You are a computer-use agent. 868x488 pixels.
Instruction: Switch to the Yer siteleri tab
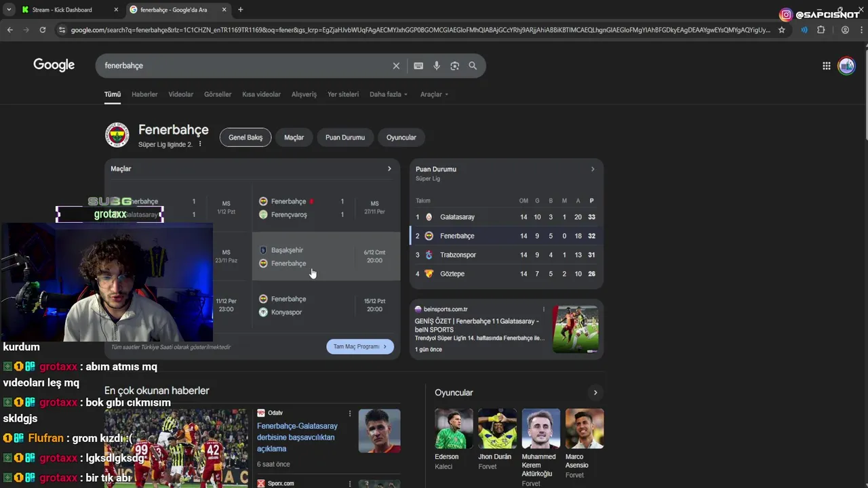[343, 94]
